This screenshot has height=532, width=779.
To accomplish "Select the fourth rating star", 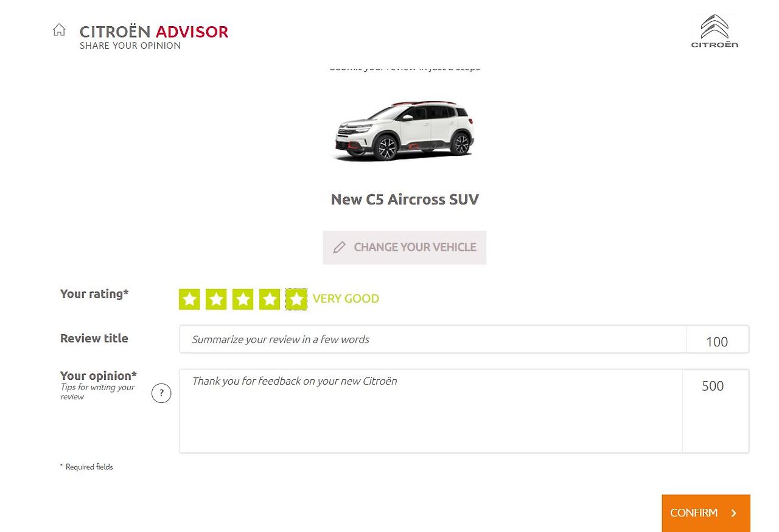I will [270, 299].
